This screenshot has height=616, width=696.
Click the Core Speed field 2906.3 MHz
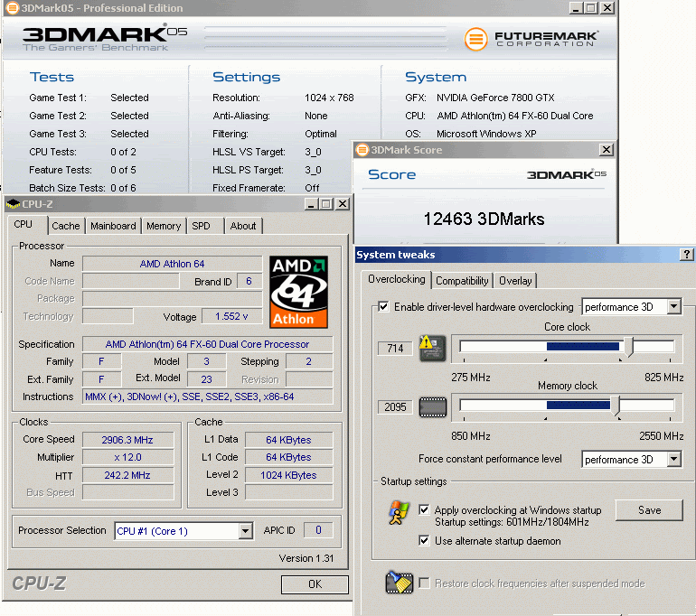click(x=127, y=440)
